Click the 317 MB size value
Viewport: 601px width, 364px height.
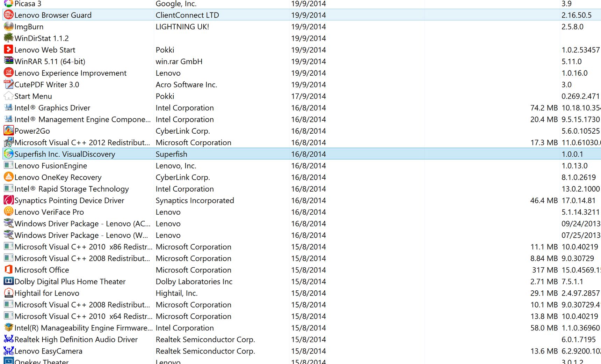[x=545, y=270]
